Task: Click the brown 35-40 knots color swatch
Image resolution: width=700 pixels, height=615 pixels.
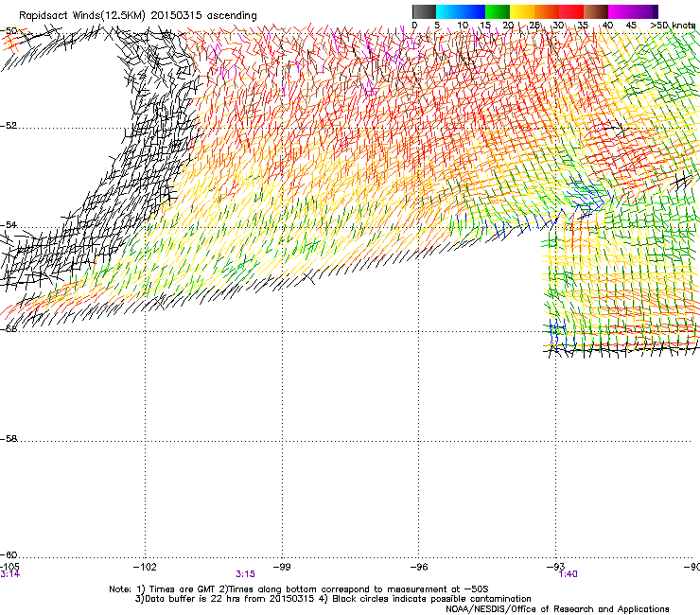Action: [596, 11]
